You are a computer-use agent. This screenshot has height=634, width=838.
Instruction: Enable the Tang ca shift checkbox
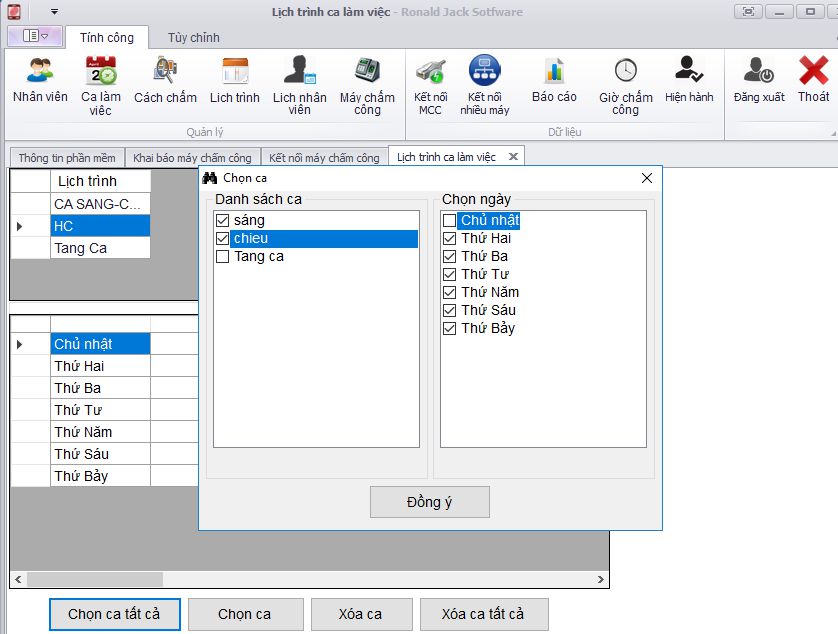(223, 257)
